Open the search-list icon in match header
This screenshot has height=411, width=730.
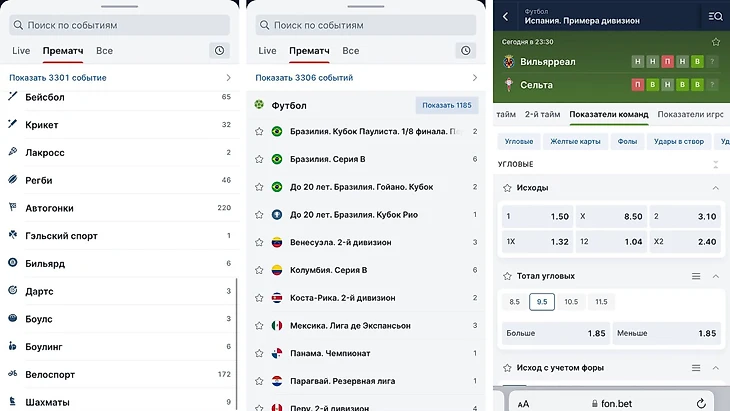[714, 16]
